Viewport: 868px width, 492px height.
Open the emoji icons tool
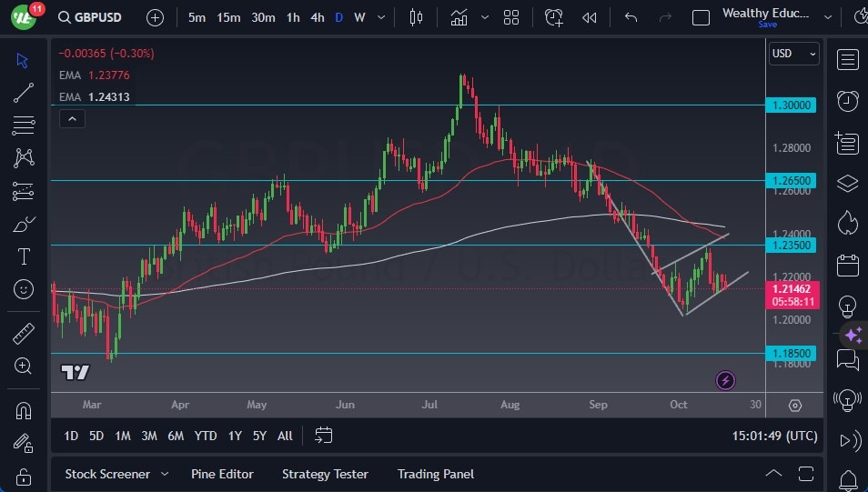pyautogui.click(x=24, y=289)
